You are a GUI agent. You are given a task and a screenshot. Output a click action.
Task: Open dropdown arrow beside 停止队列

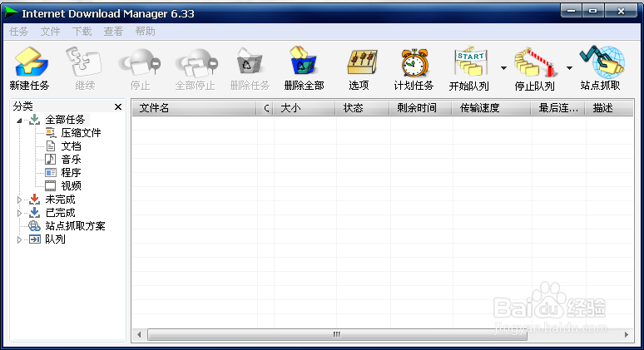coord(569,68)
